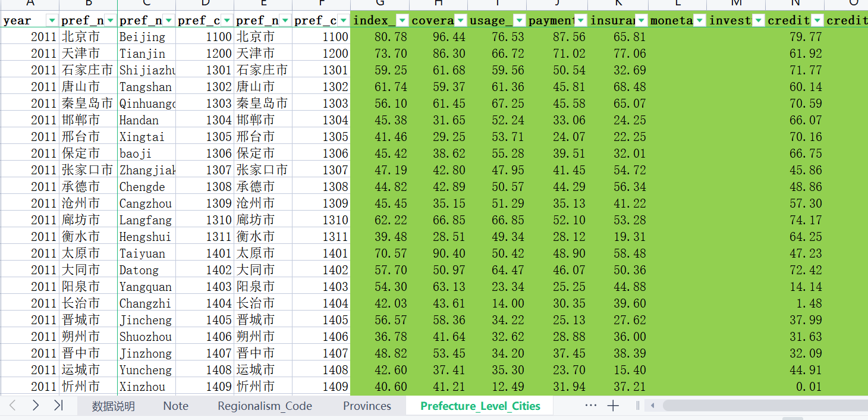Go to the previous sheet tab arrow
The height and width of the screenshot is (420, 868).
12,406
